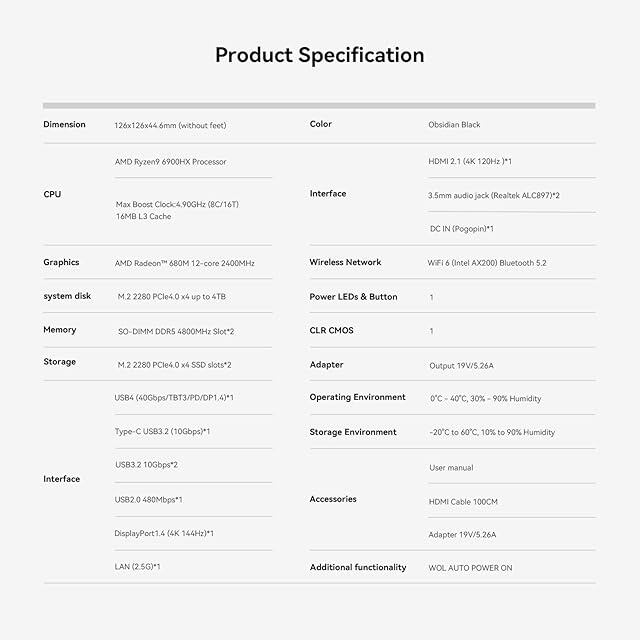Select the Output 19V/5.26A adapter value

[461, 366]
